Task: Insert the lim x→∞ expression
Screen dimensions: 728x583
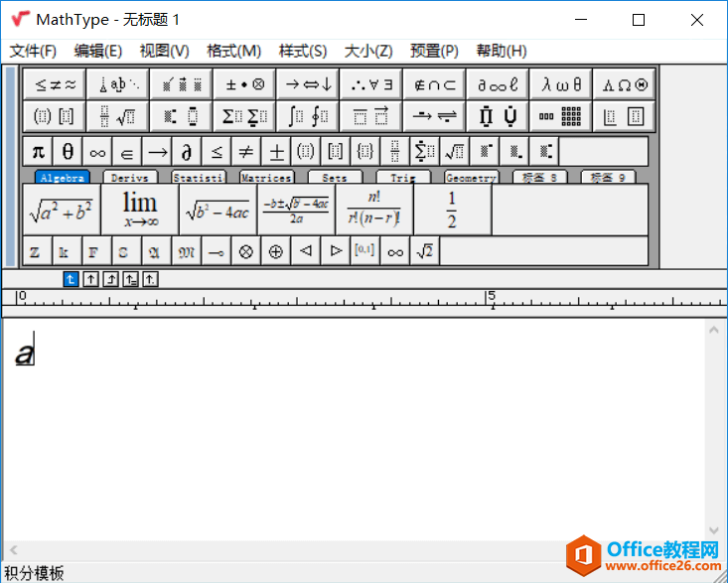Action: [x=140, y=210]
